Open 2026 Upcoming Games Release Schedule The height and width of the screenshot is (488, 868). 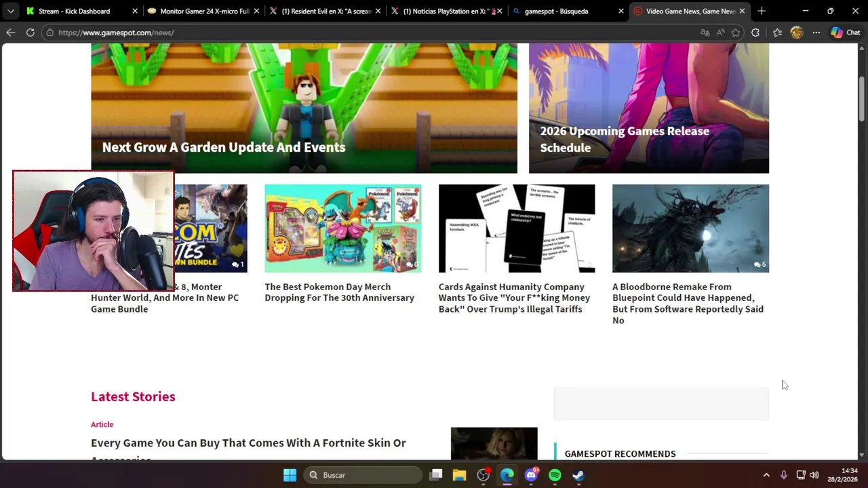point(624,139)
